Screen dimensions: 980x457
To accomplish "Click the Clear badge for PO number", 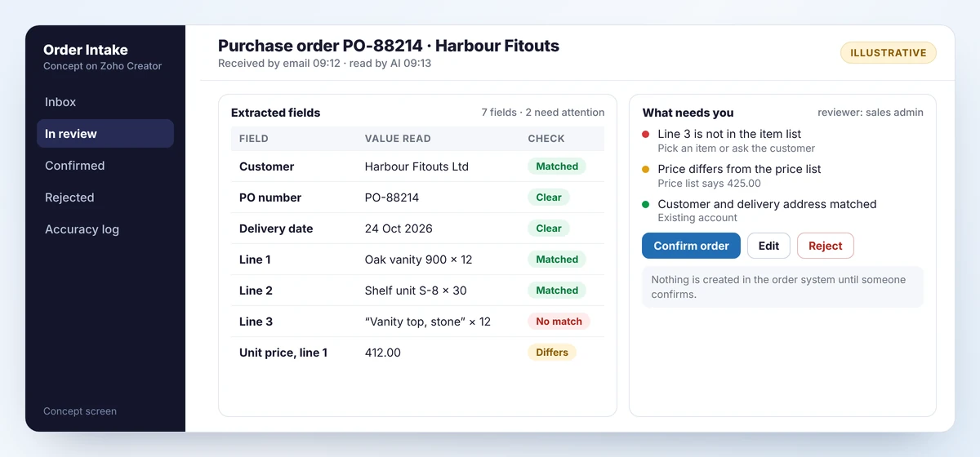I will [549, 197].
